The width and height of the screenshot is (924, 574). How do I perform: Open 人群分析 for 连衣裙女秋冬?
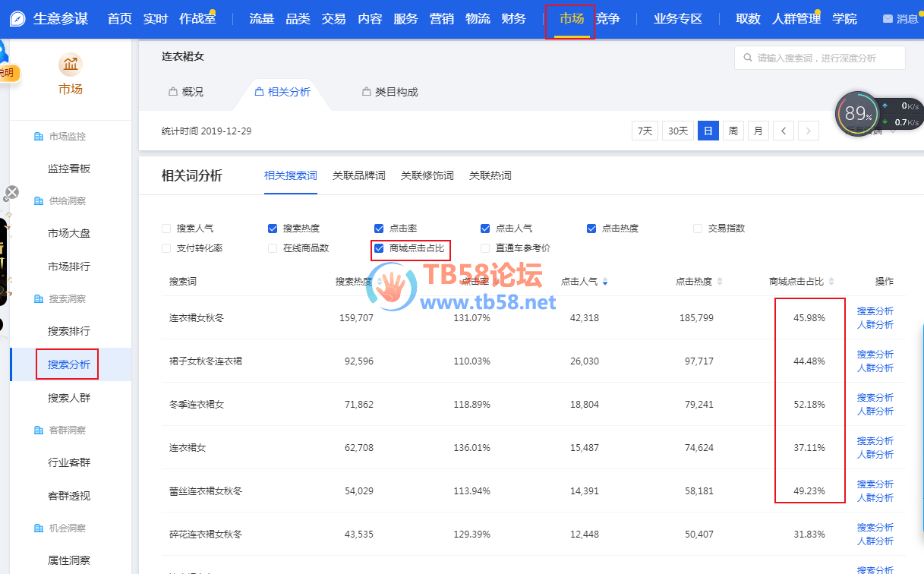pos(875,325)
